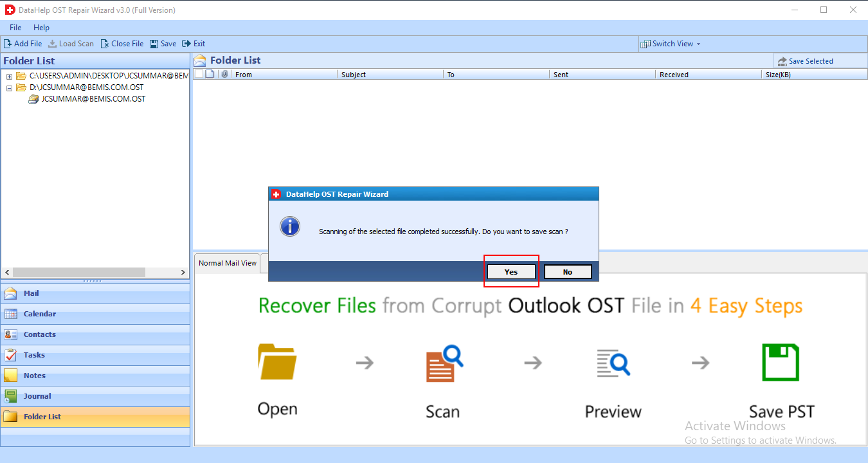Click the blue information icon in the dialog

point(290,226)
